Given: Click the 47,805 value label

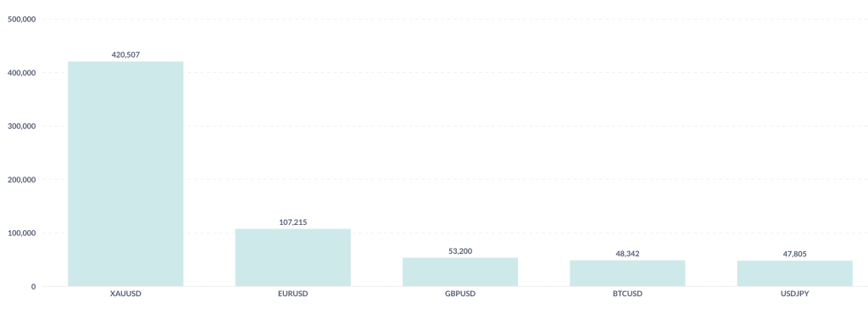Looking at the screenshot, I should [794, 254].
